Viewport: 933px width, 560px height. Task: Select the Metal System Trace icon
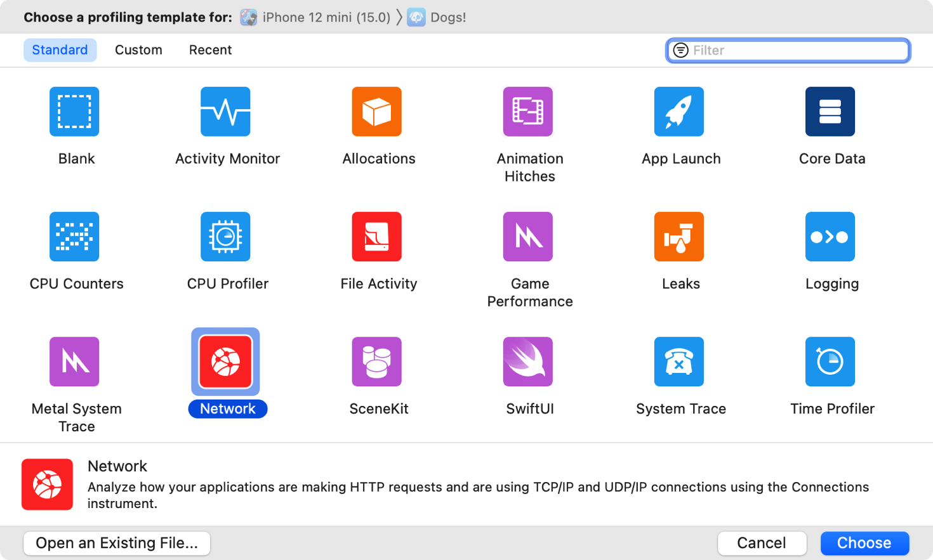[x=74, y=361]
